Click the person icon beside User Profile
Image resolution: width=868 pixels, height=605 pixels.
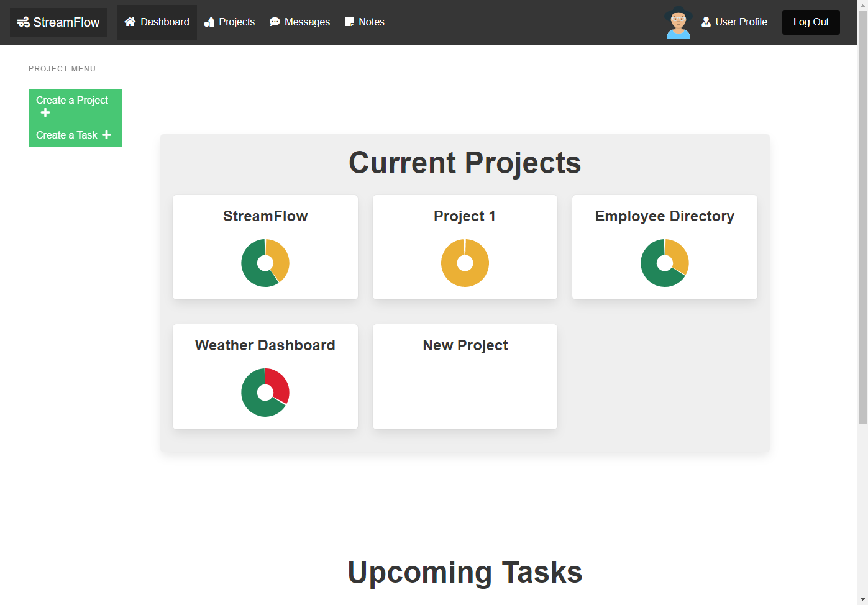tap(706, 22)
